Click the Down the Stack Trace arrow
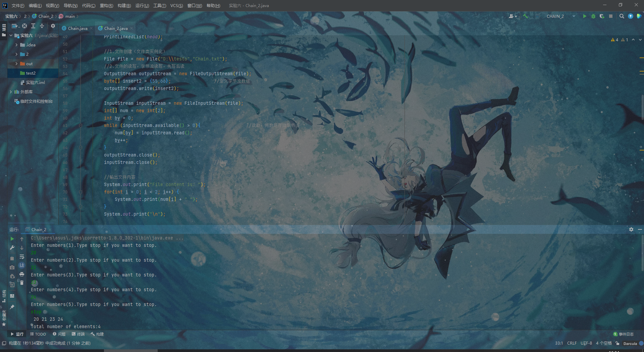This screenshot has height=352, width=644. tap(22, 248)
